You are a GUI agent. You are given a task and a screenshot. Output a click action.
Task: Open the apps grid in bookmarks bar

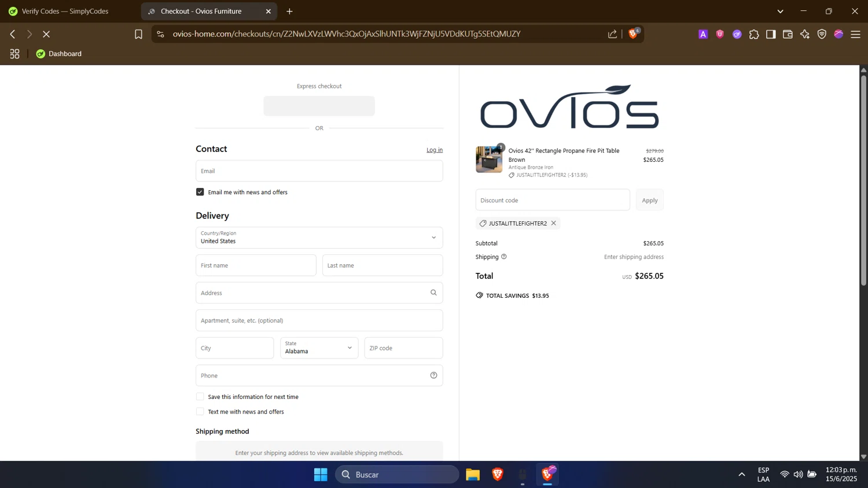click(14, 54)
